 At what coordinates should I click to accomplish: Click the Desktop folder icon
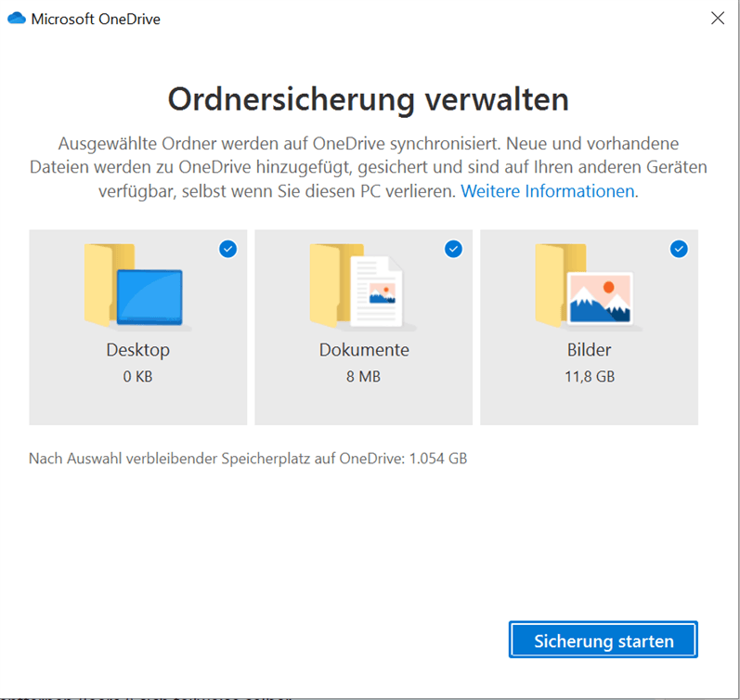click(x=138, y=287)
